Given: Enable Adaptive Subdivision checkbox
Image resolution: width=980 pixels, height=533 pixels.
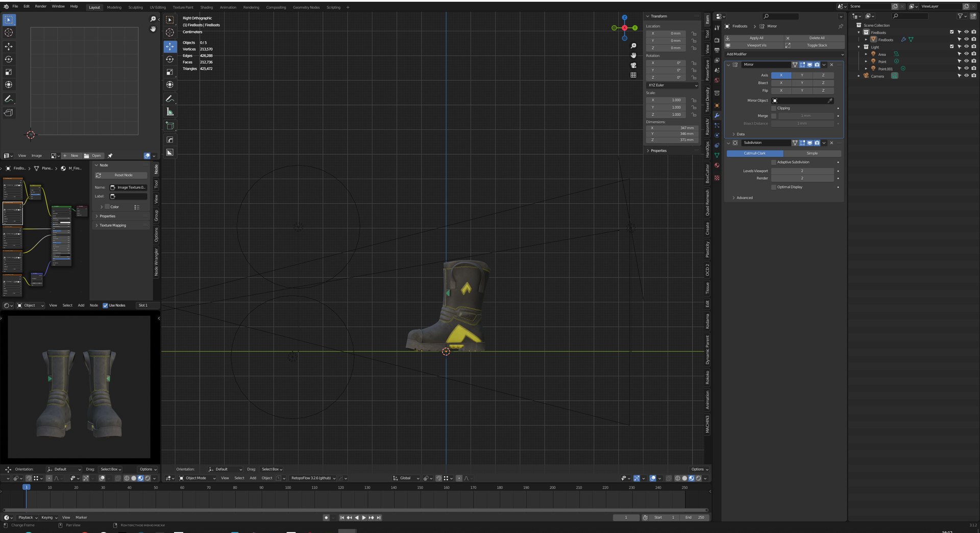Looking at the screenshot, I should 774,162.
